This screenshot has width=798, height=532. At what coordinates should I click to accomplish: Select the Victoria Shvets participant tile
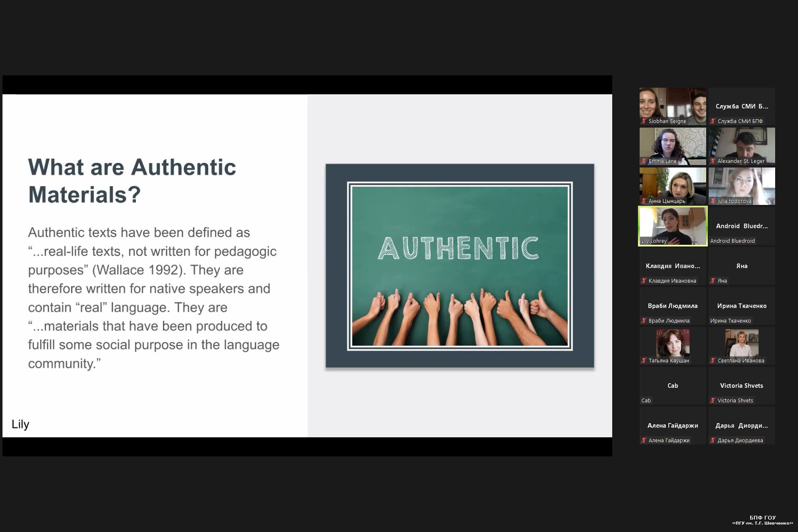pyautogui.click(x=742, y=385)
